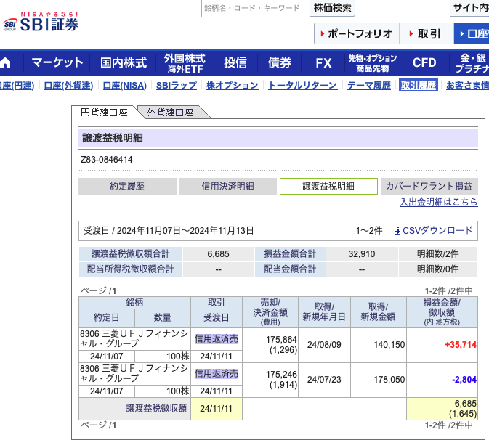The width and height of the screenshot is (489, 448).
Task: Open the マーケット menu
Action: click(x=57, y=62)
